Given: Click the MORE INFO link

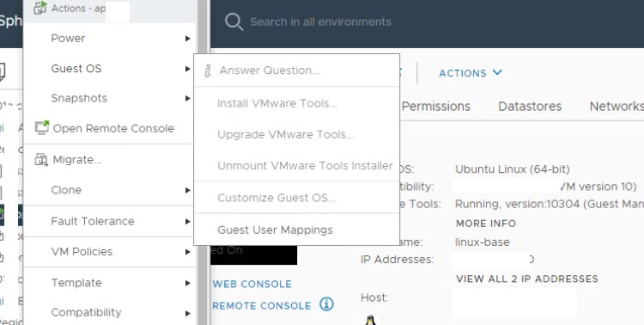Looking at the screenshot, I should pyautogui.click(x=486, y=224).
